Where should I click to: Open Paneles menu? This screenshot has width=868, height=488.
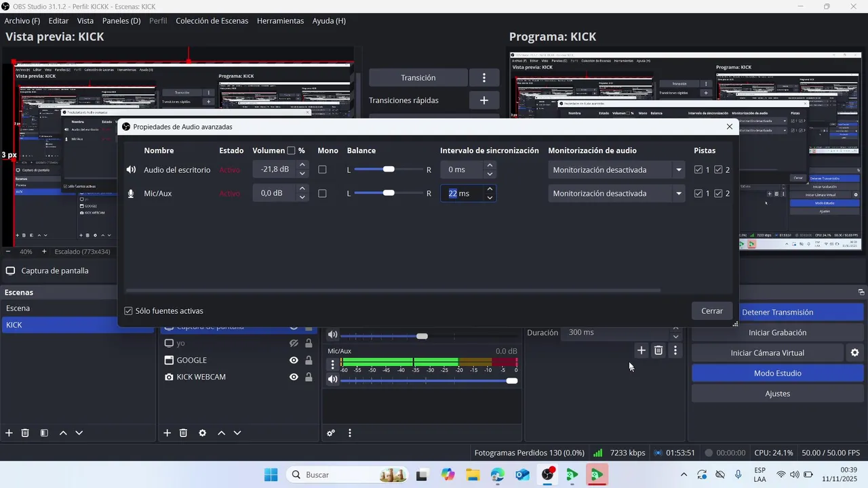[121, 21]
